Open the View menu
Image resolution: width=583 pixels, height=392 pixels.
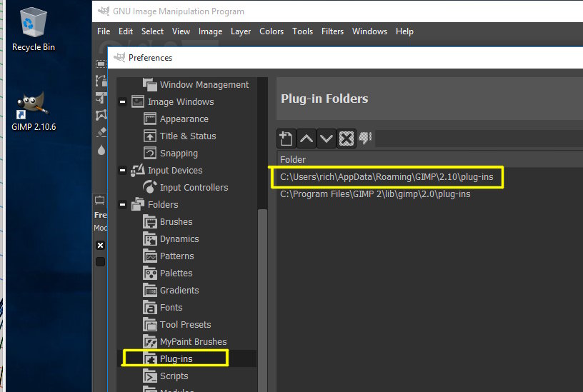(x=181, y=31)
